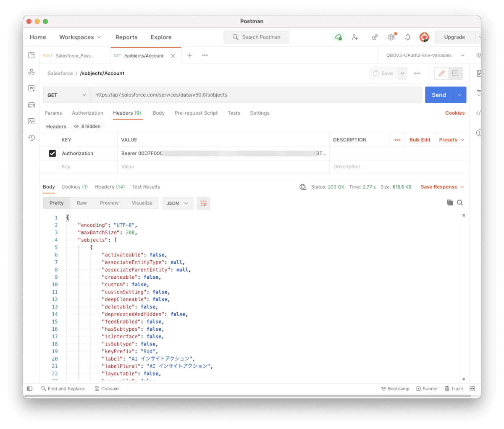Click the Send button
This screenshot has height=429, width=504.
[x=439, y=95]
